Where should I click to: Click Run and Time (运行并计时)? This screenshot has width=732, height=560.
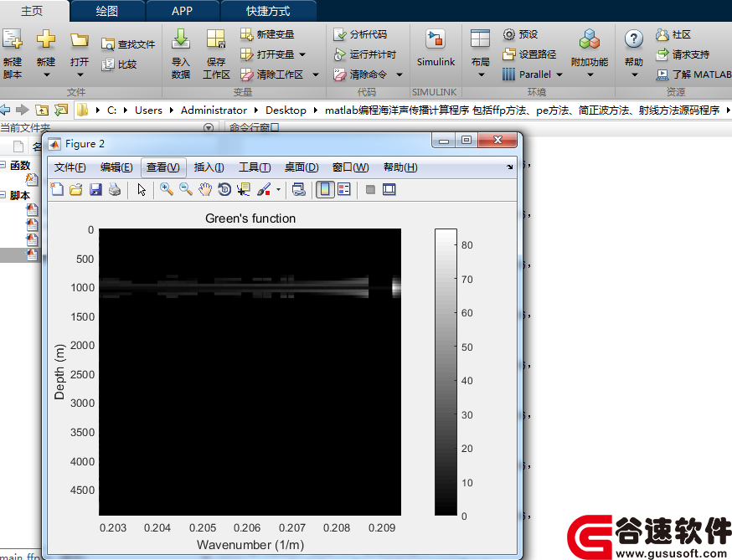(364, 54)
